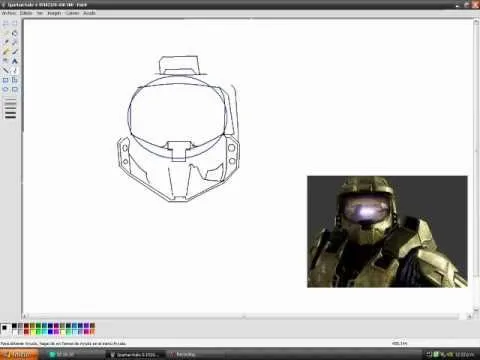Choose the Eraser tool
Image resolution: width=480 pixels, height=360 pixels.
6,33
